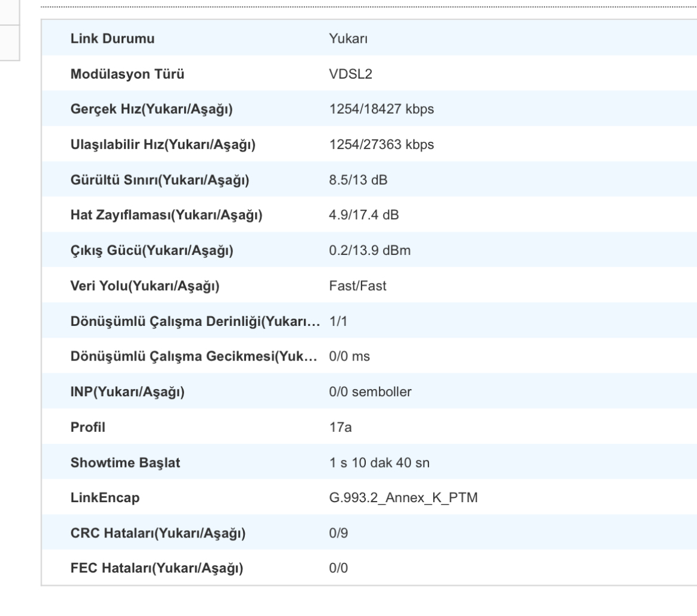Select the 'Dönüşümlü Çalışma Derinliği' label
Viewport: 697px width, 616px height.
coord(195,321)
